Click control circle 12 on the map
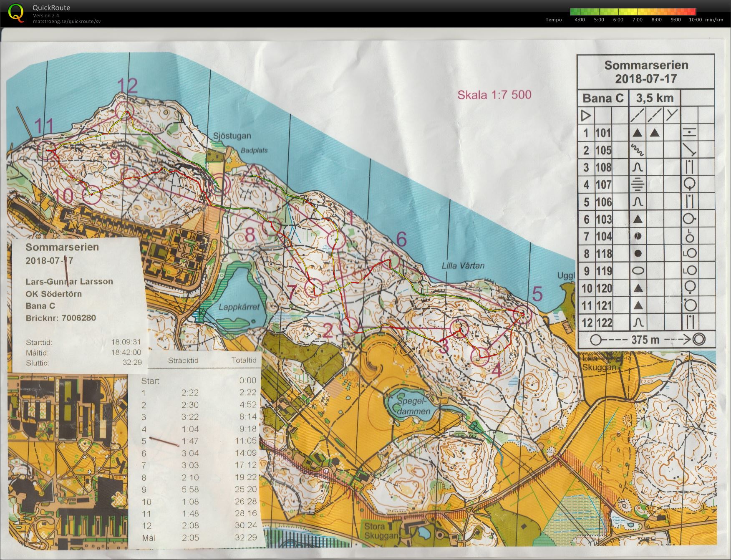731x560 pixels. click(124, 109)
